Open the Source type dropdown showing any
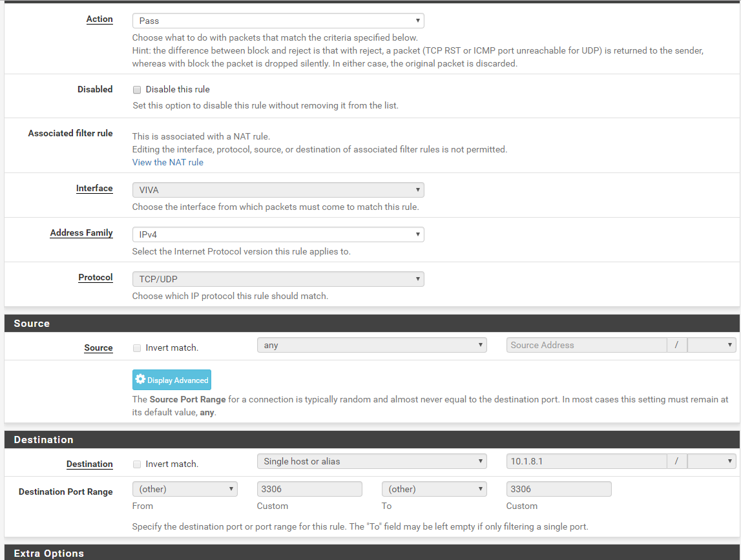 (x=371, y=346)
